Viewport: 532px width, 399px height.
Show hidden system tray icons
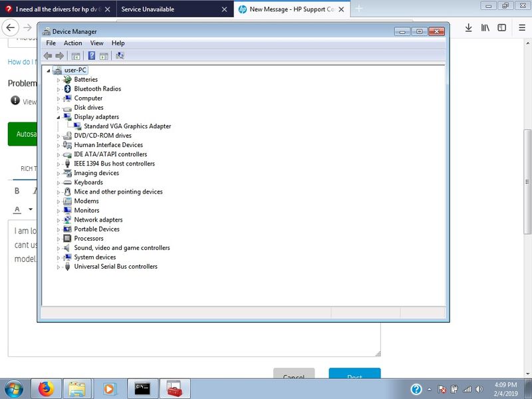429,390
